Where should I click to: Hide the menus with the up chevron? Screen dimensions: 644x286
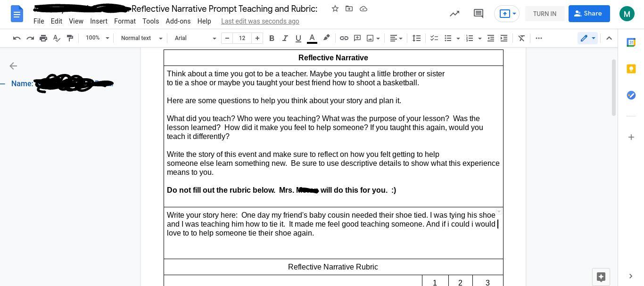609,38
